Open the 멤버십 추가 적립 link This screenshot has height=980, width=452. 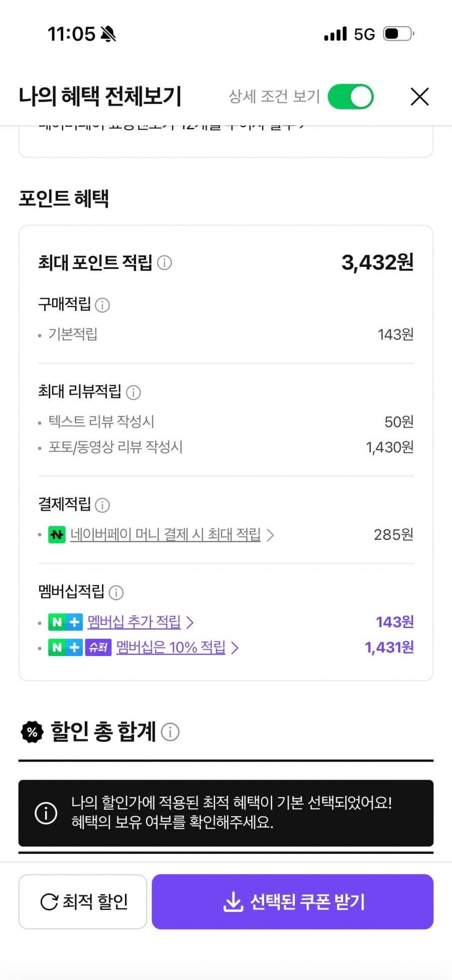[134, 622]
